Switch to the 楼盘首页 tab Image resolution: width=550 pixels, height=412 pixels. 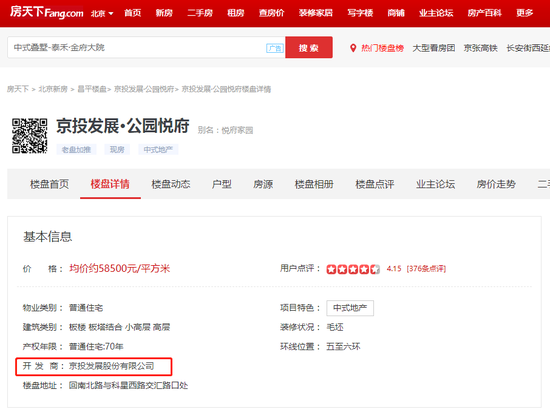coord(49,184)
